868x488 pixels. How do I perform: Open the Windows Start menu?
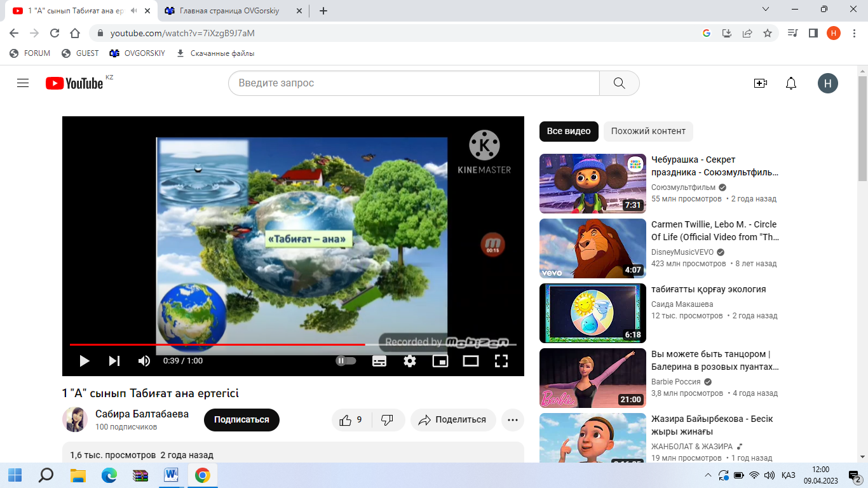15,475
